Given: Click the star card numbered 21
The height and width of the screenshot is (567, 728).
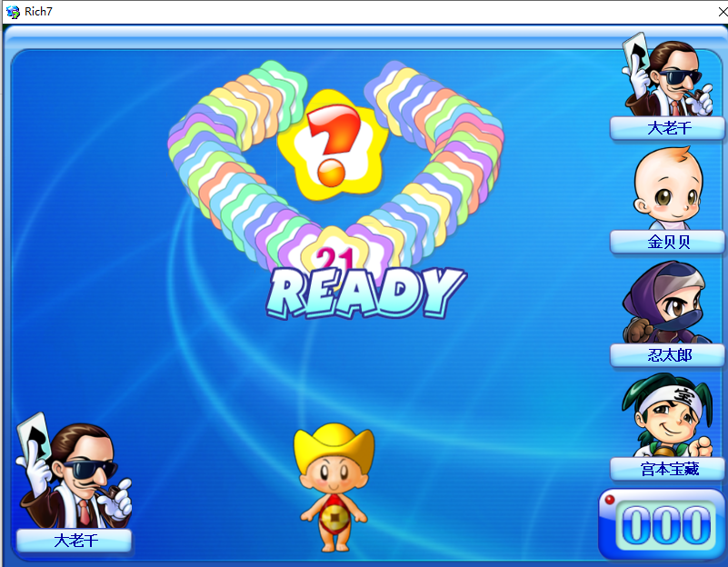Looking at the screenshot, I should tap(335, 253).
